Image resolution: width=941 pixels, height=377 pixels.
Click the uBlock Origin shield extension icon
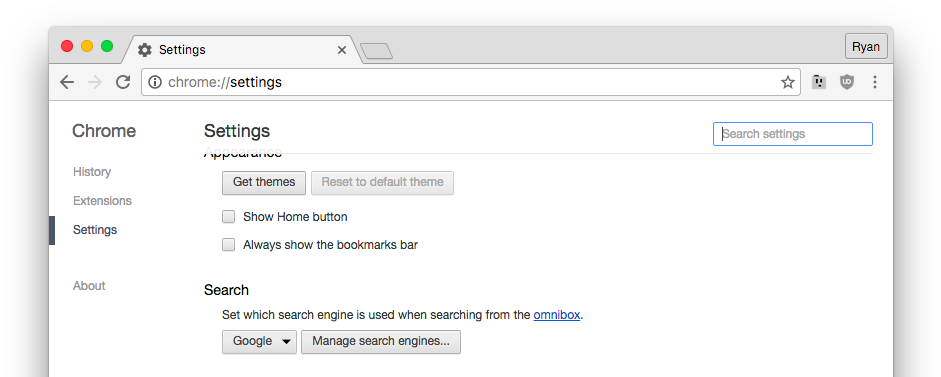click(x=846, y=82)
